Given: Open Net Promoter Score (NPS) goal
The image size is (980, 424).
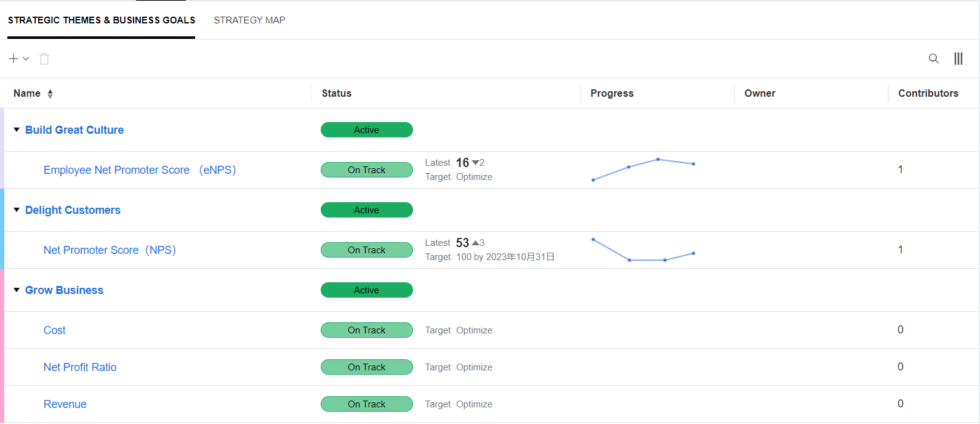Looking at the screenshot, I should (x=110, y=250).
